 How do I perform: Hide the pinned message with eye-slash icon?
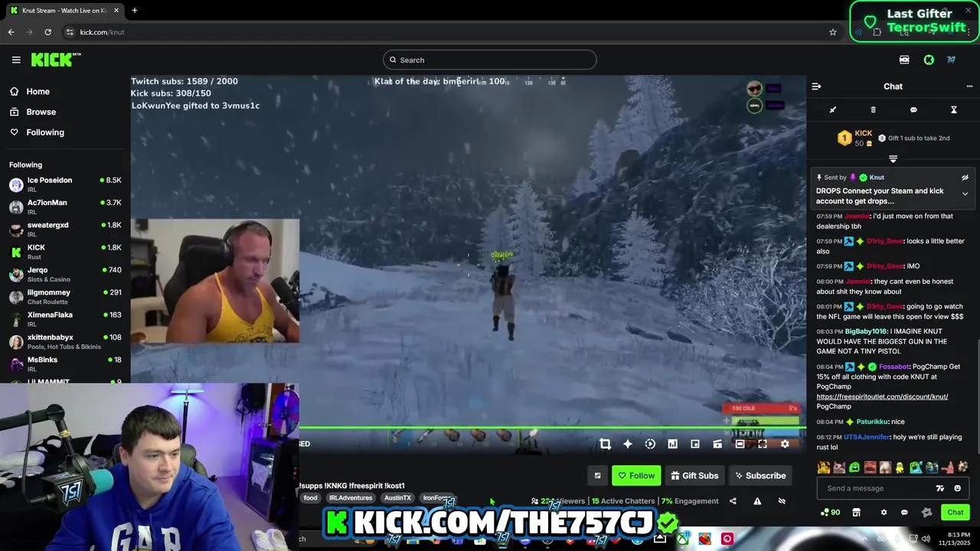click(x=965, y=178)
